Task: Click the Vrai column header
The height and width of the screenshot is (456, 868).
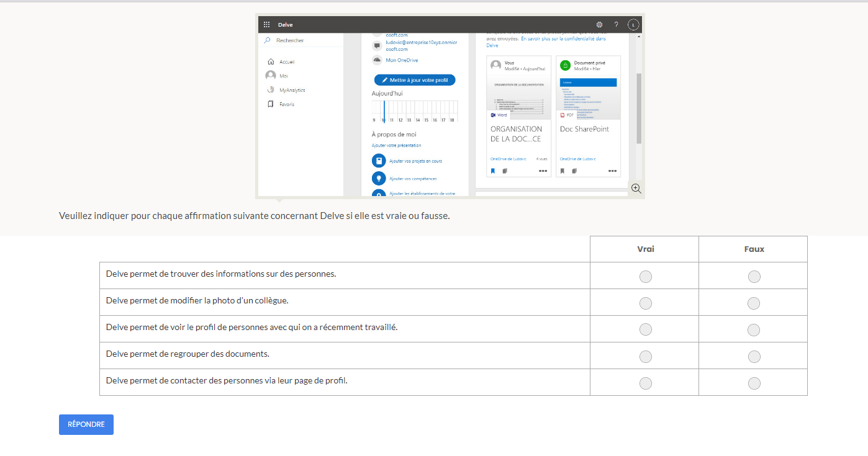Action: tap(645, 249)
